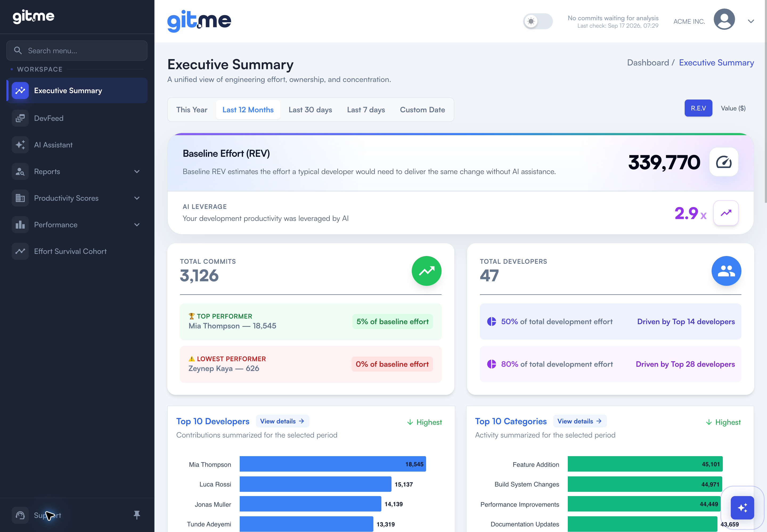Click Driven by Top 14 developers text

(x=686, y=322)
